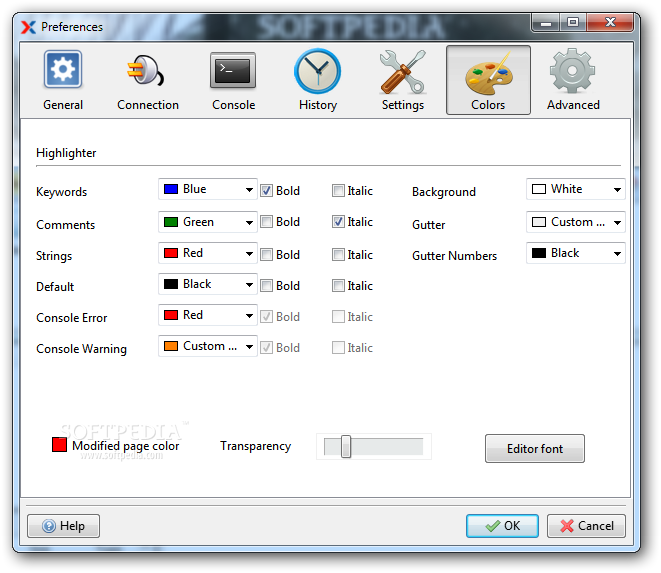
Task: Click the Keywords label
Action: click(62, 192)
